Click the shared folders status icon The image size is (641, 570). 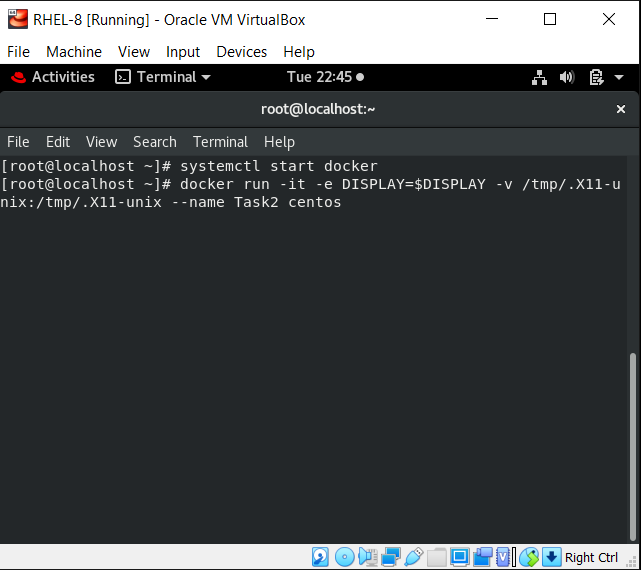(437, 557)
